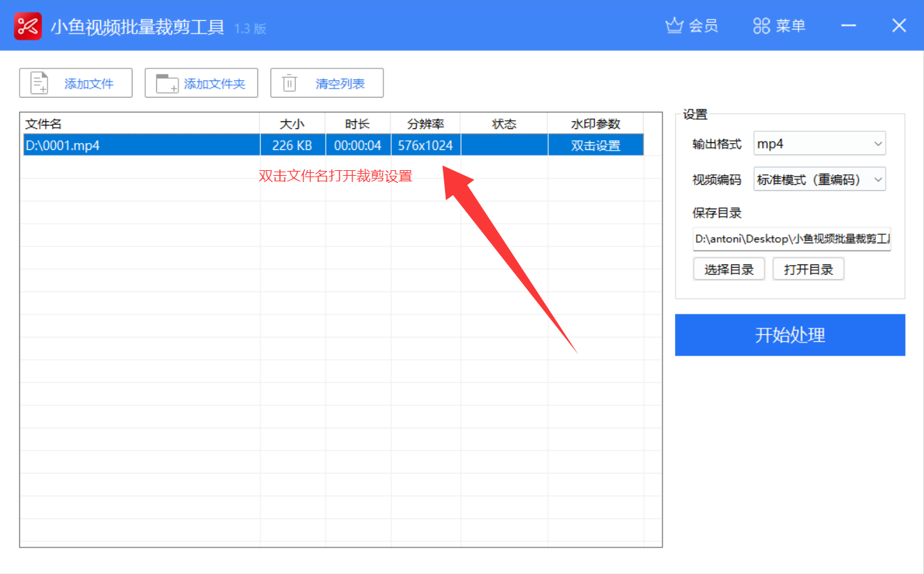Close the video cropping tool window
The height and width of the screenshot is (574, 924).
(899, 26)
